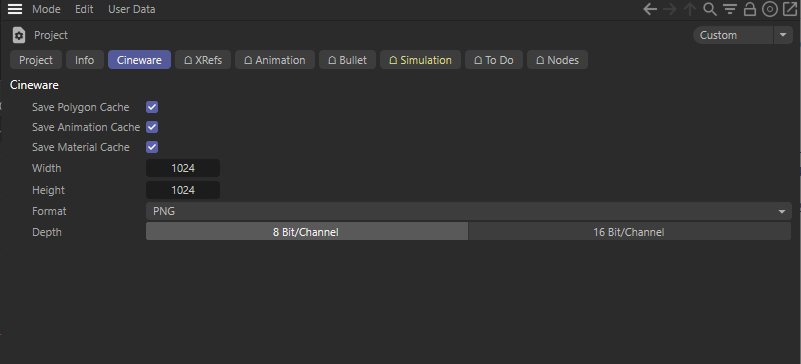Switch to the To Do tab
Screen dimensions: 801x364
click(x=493, y=60)
